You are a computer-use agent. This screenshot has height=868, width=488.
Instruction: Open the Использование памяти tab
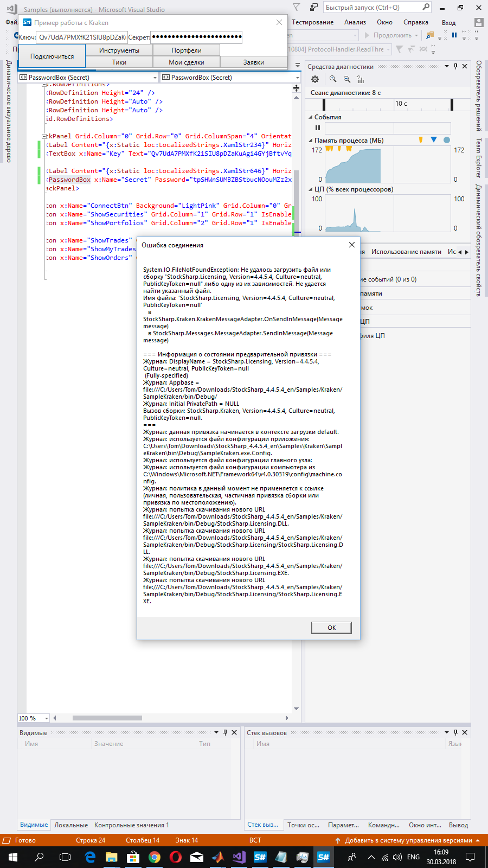coord(406,252)
